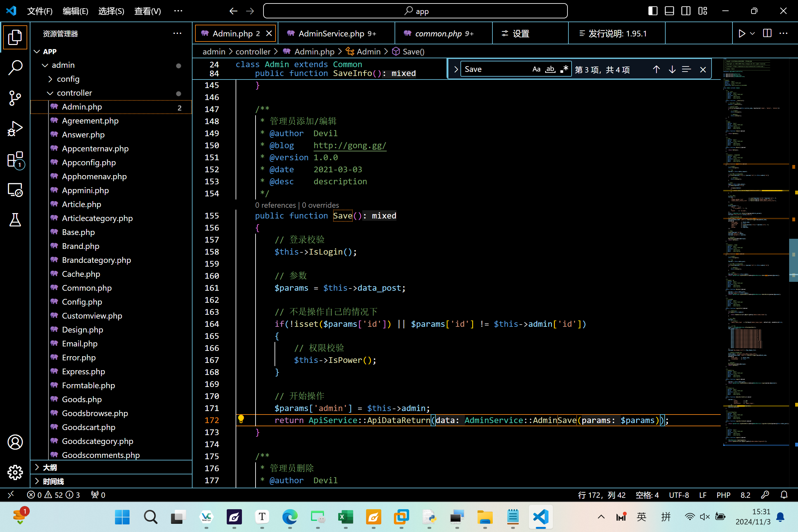Image resolution: width=798 pixels, height=532 pixels.
Task: Click the navigate back arrow
Action: tap(233, 11)
